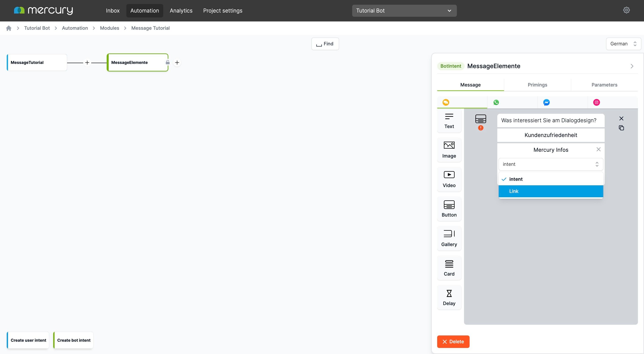Switch to the WhatsApp channel icon
644x354 pixels.
pos(496,102)
